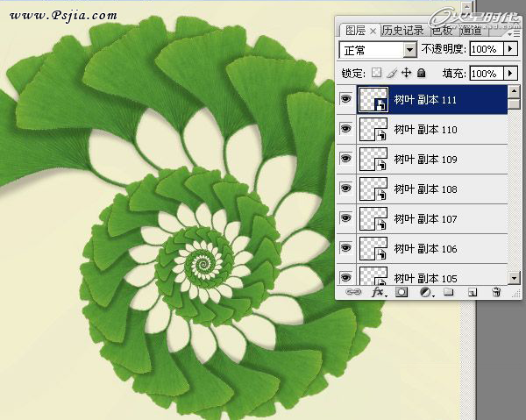Toggle lock all (padlock)
The height and width of the screenshot is (420, 526).
(x=421, y=74)
